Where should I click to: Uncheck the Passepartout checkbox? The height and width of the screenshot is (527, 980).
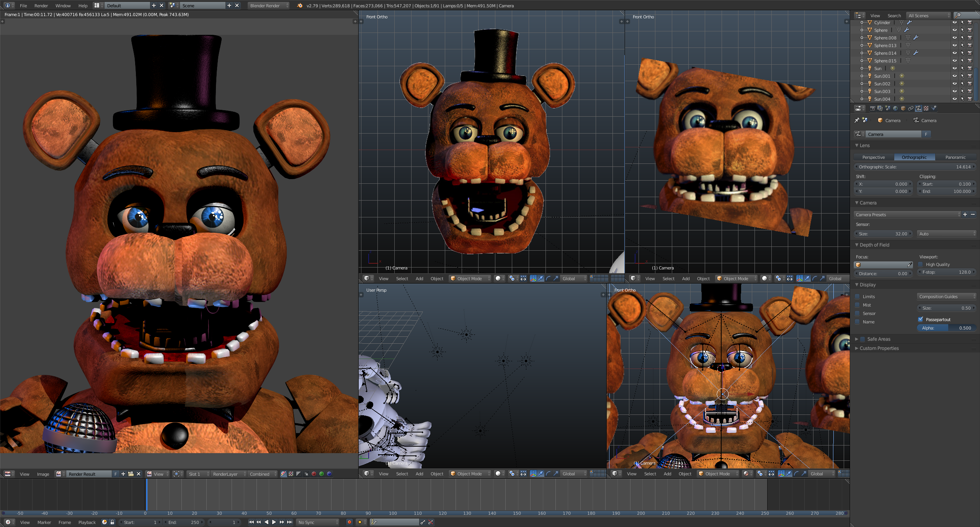click(921, 319)
